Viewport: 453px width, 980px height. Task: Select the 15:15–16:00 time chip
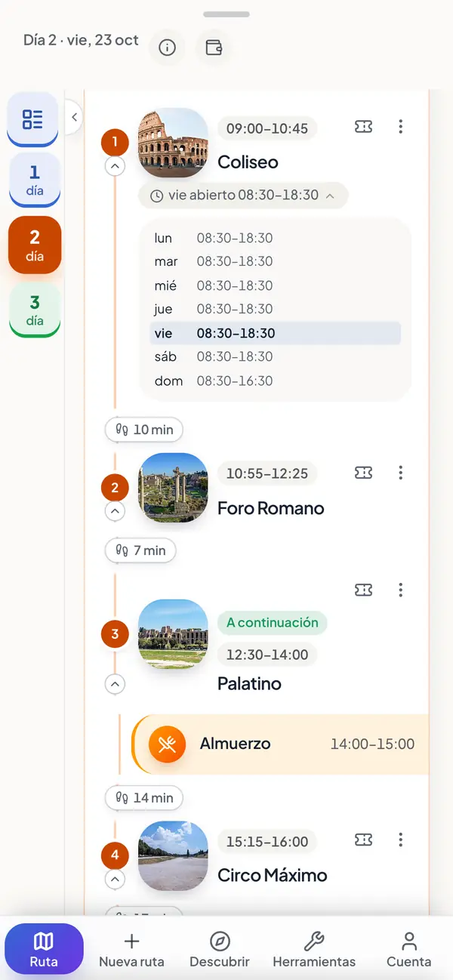click(267, 841)
